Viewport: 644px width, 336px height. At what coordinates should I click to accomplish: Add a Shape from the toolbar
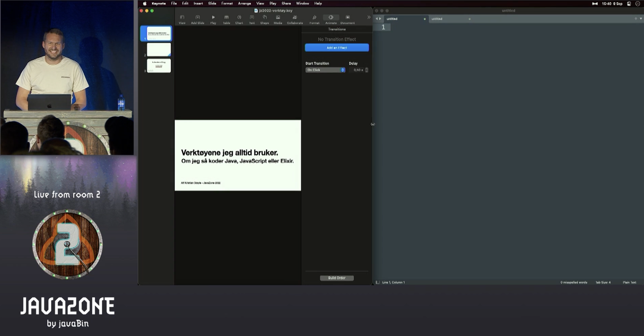[264, 18]
